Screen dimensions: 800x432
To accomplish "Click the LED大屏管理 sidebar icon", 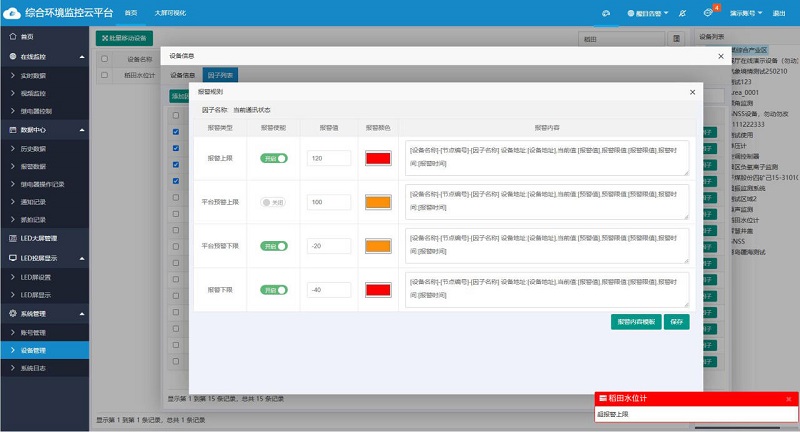I will (11, 238).
